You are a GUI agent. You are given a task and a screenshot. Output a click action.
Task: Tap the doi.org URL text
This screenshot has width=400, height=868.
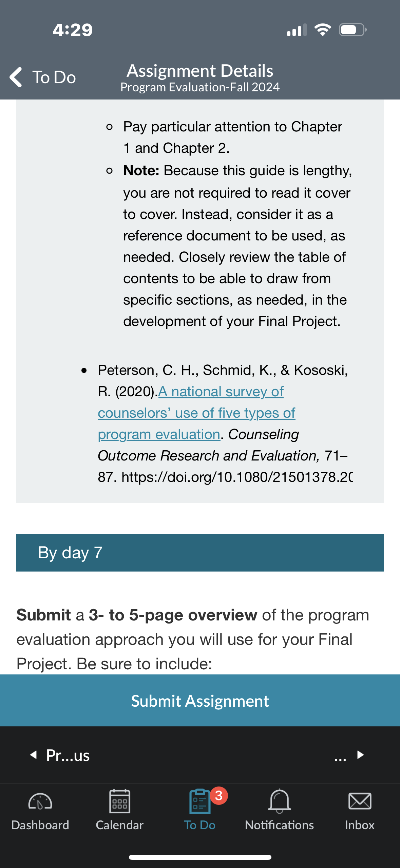coord(237,477)
